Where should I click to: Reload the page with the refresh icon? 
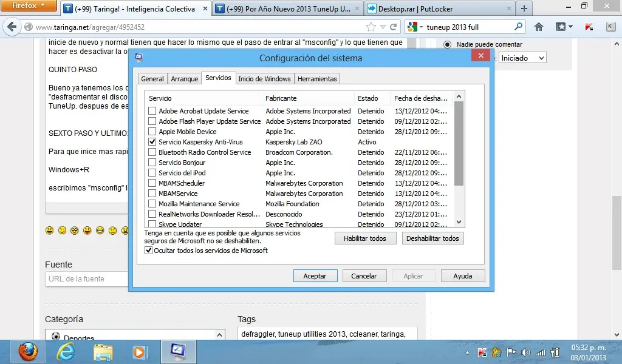(x=394, y=27)
